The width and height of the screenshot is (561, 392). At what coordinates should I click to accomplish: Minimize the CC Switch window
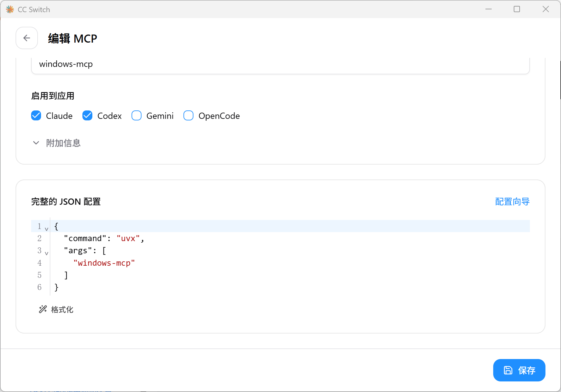click(489, 9)
